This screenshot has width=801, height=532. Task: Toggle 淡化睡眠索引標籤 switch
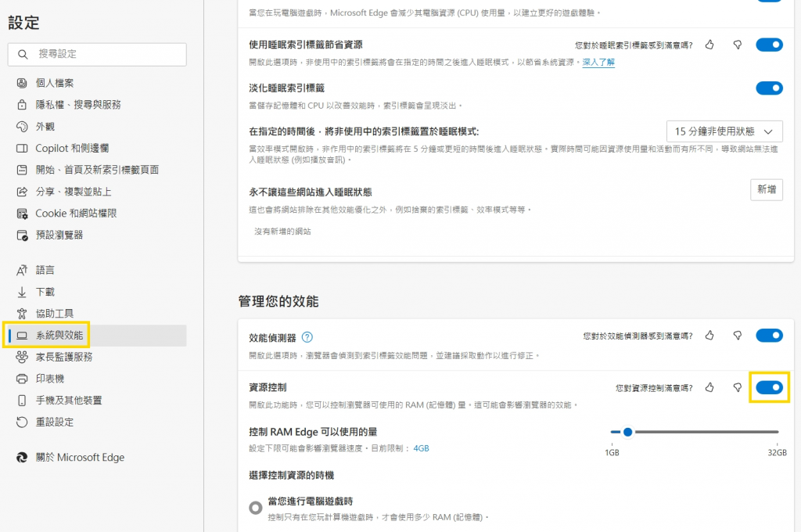(x=770, y=88)
